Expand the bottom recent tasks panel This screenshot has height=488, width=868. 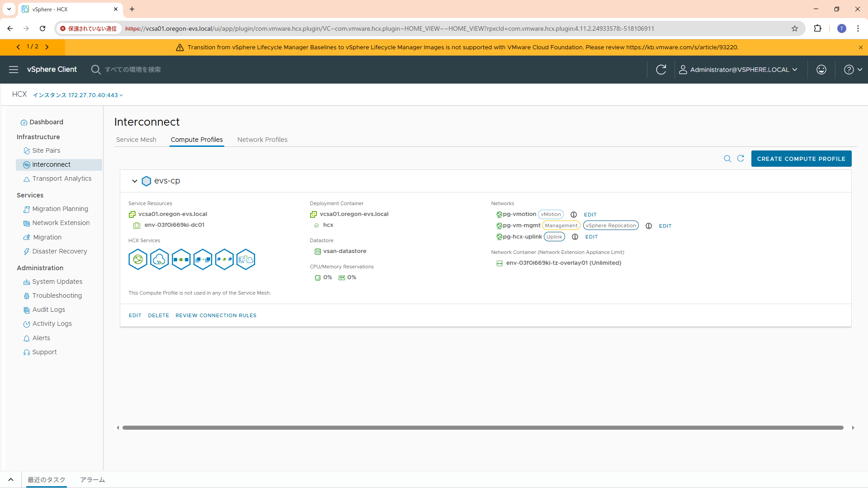tap(11, 479)
